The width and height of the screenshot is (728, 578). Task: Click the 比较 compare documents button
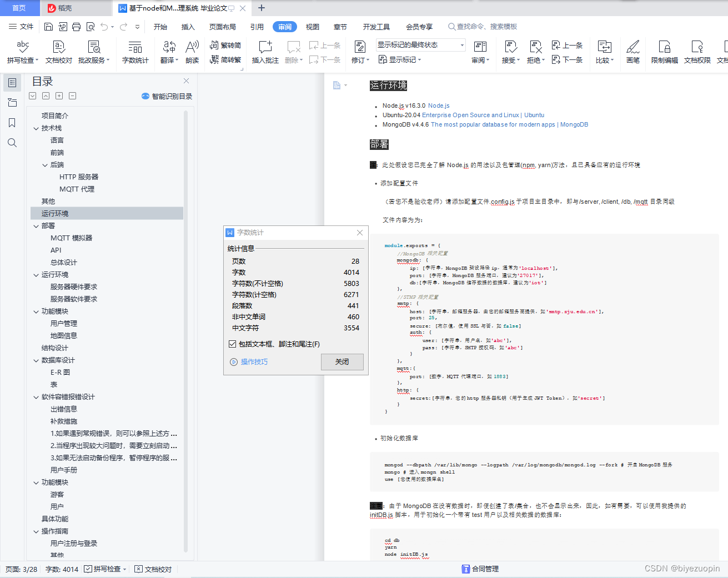point(605,52)
